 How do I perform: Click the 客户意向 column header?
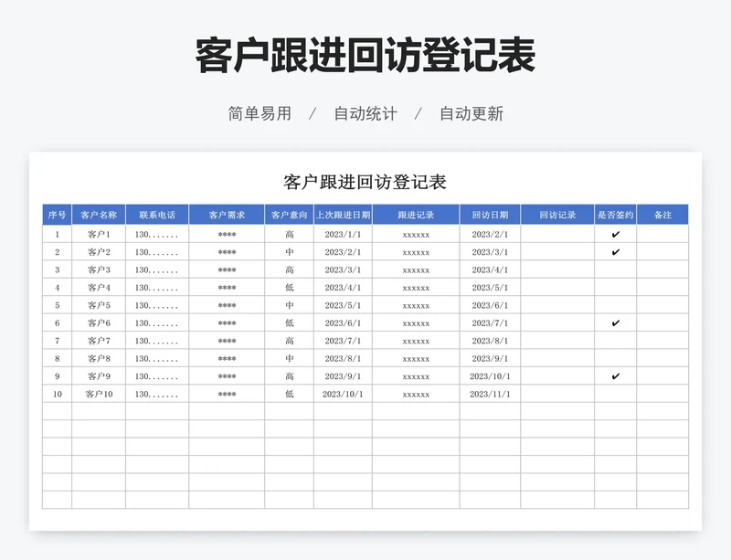coord(289,215)
